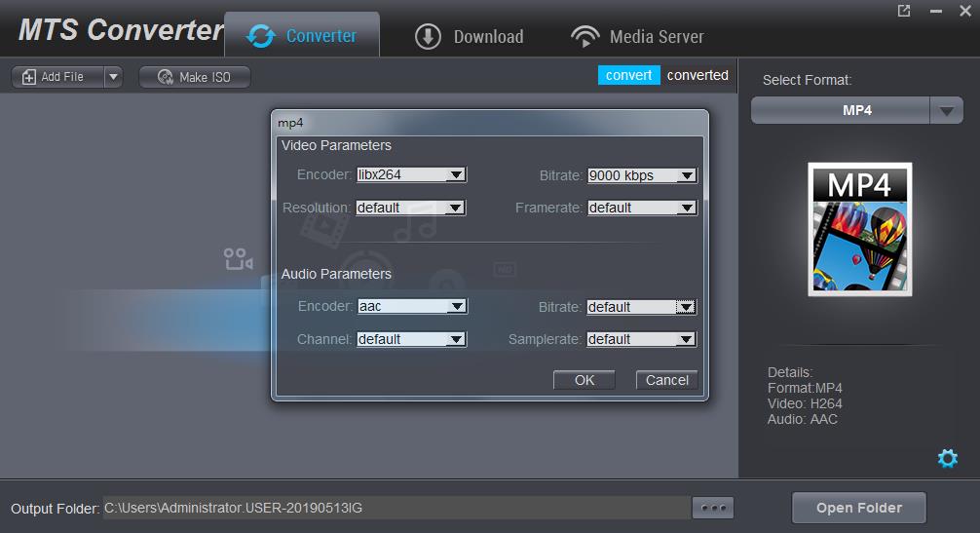The image size is (980, 533).
Task: Click the Add File plus icon
Action: coord(29,77)
